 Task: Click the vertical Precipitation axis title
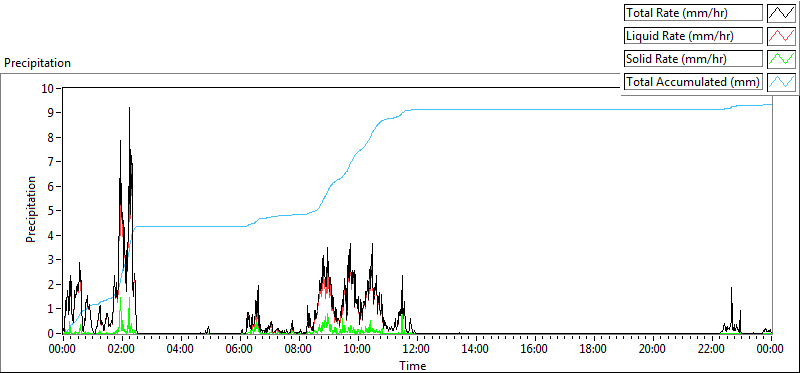pos(31,209)
